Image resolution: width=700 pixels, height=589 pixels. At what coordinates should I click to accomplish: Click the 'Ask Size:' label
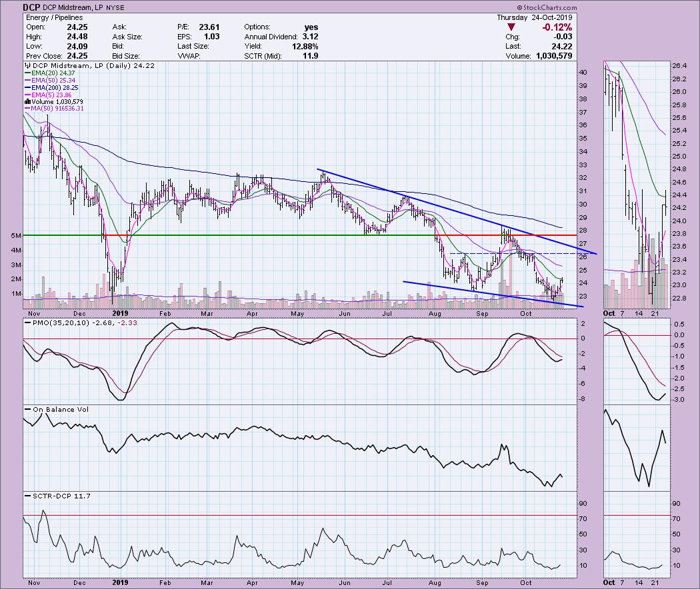(127, 37)
